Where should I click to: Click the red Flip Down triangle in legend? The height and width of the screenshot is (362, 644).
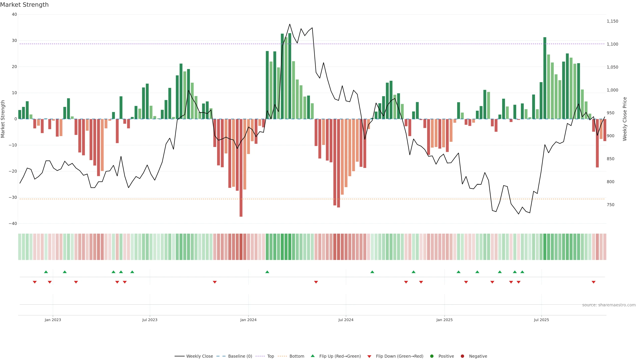click(369, 356)
